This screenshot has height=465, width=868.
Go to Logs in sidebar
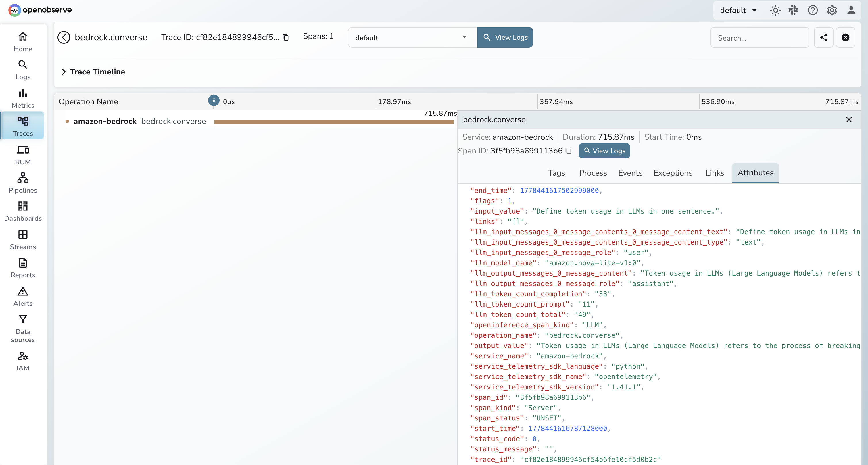(23, 70)
